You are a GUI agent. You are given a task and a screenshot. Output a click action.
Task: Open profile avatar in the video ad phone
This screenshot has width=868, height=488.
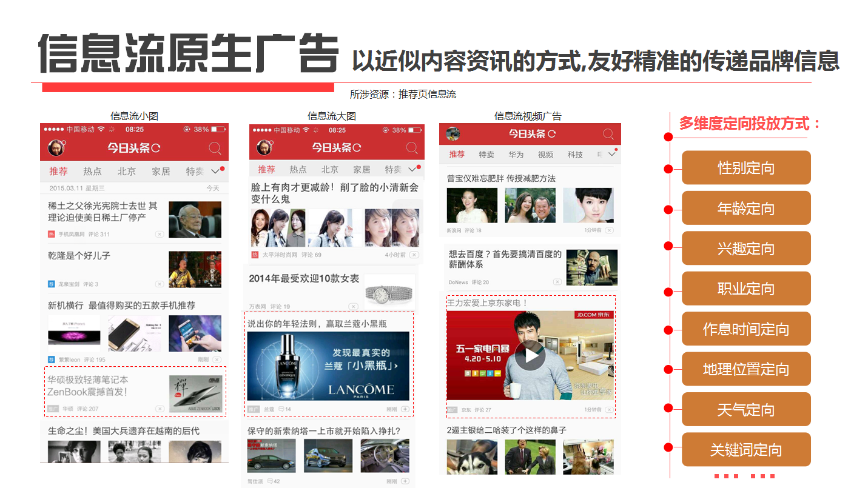coord(453,134)
